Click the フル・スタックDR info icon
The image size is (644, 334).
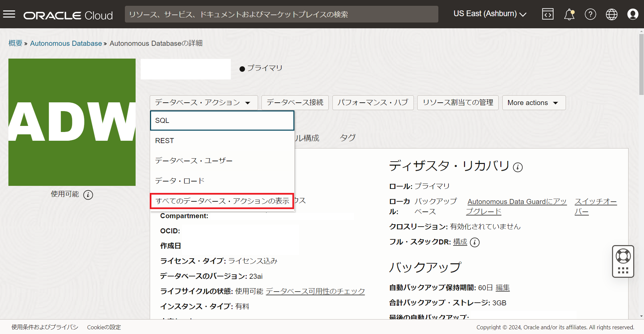(x=475, y=242)
